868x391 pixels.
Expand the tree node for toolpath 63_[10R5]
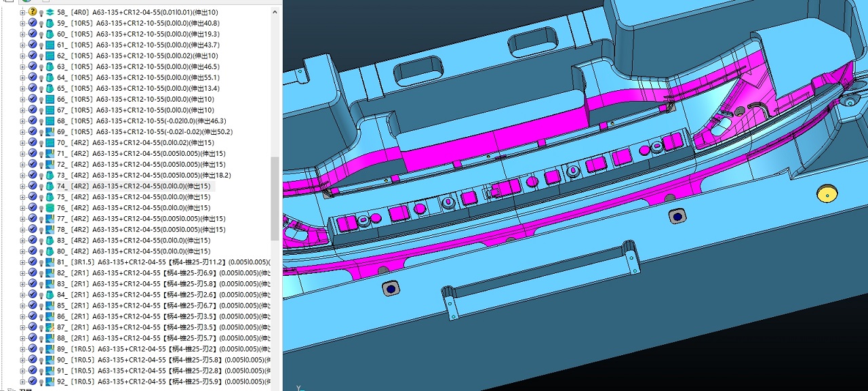click(x=23, y=66)
